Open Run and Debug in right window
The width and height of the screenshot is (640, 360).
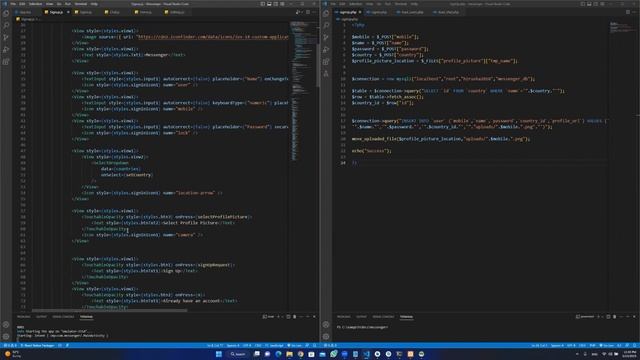326,50
